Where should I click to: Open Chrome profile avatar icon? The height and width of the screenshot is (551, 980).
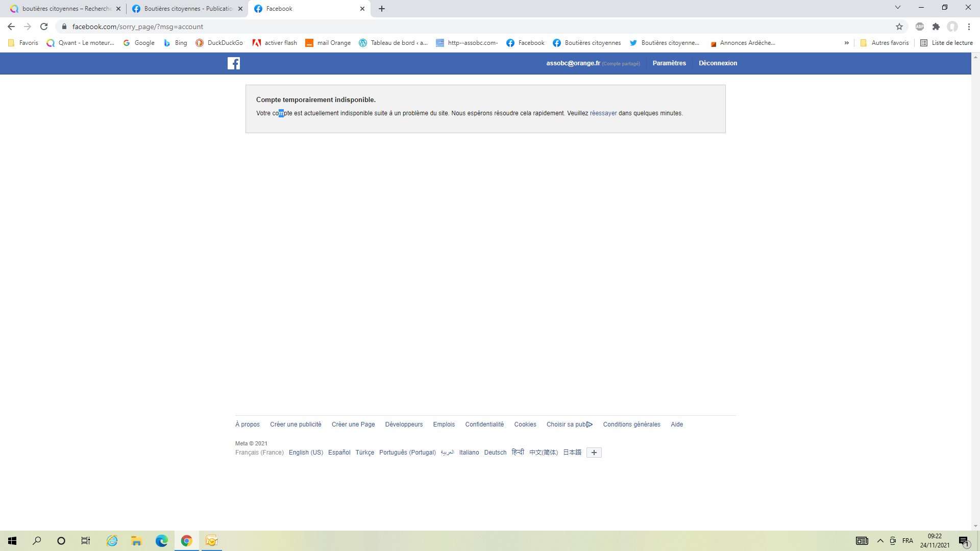click(x=952, y=27)
